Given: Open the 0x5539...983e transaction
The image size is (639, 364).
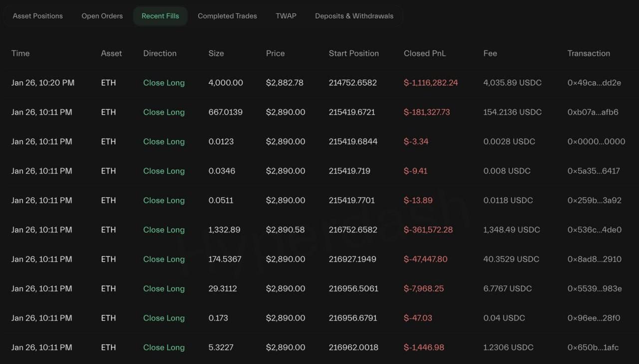Looking at the screenshot, I should pos(594,289).
